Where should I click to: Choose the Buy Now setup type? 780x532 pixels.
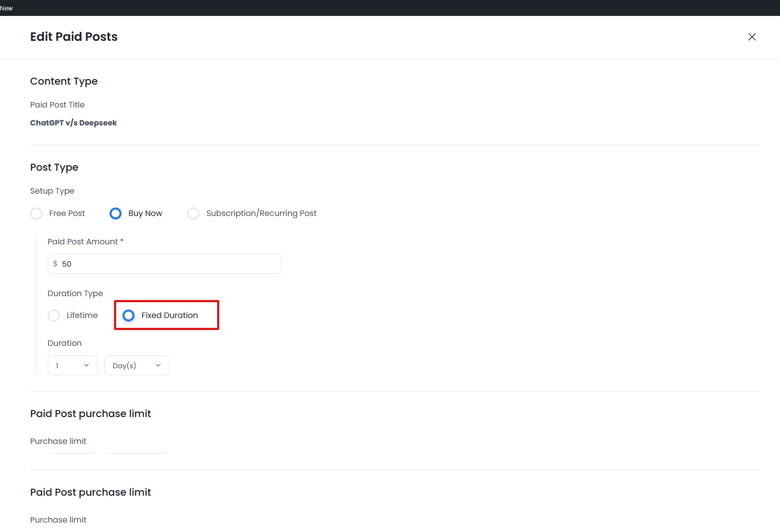pyautogui.click(x=116, y=213)
